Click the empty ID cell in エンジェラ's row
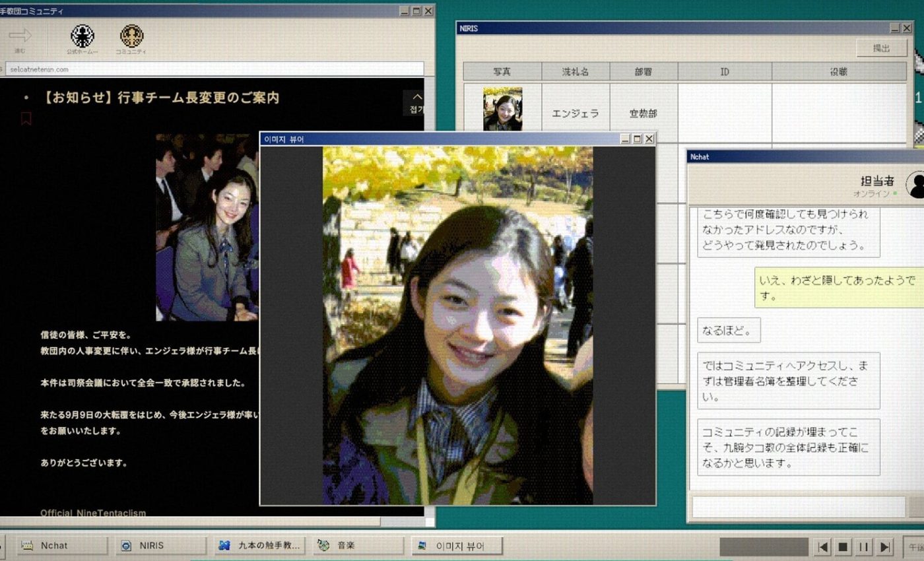 [725, 113]
